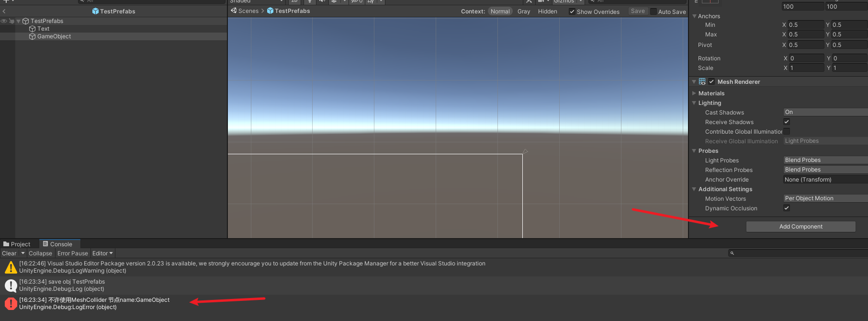This screenshot has height=321, width=868.
Task: Open the Light Probes dropdown
Action: pos(825,160)
